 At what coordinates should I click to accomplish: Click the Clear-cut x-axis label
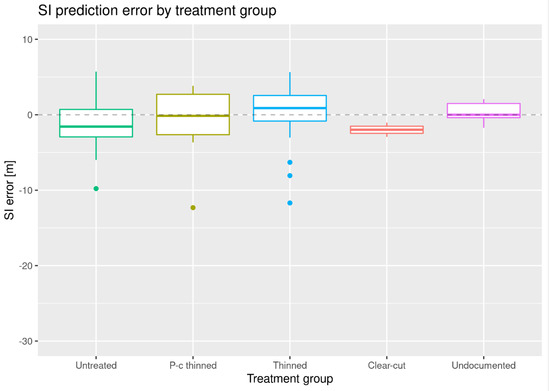(387, 365)
